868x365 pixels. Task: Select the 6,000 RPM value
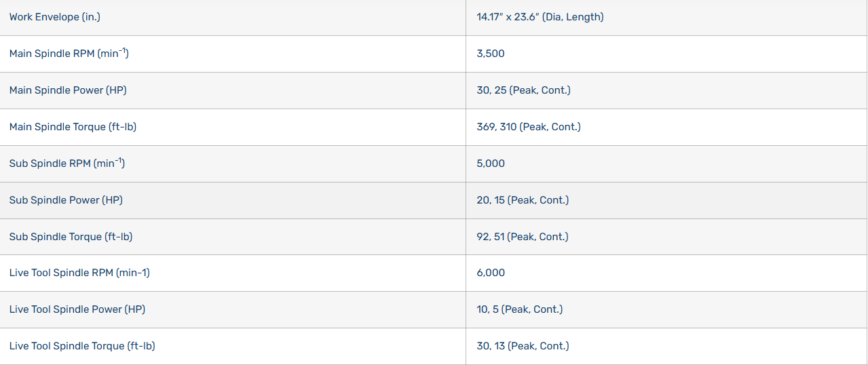pos(491,273)
